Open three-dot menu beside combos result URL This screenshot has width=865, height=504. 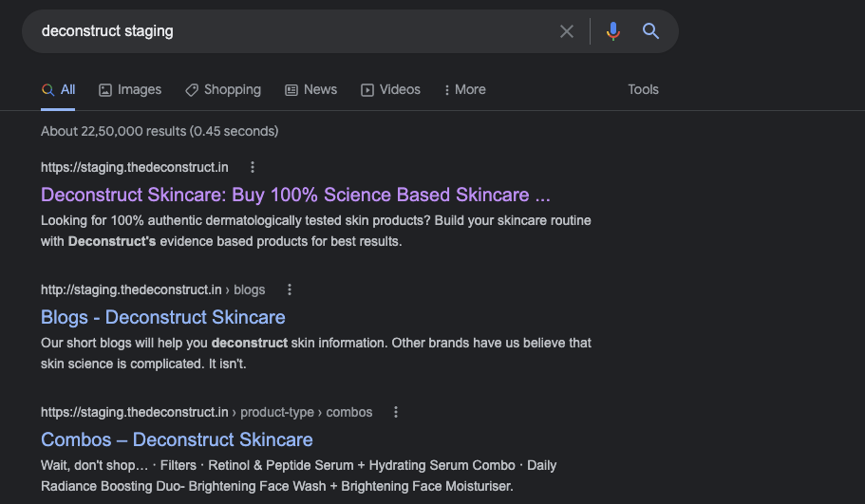(396, 412)
